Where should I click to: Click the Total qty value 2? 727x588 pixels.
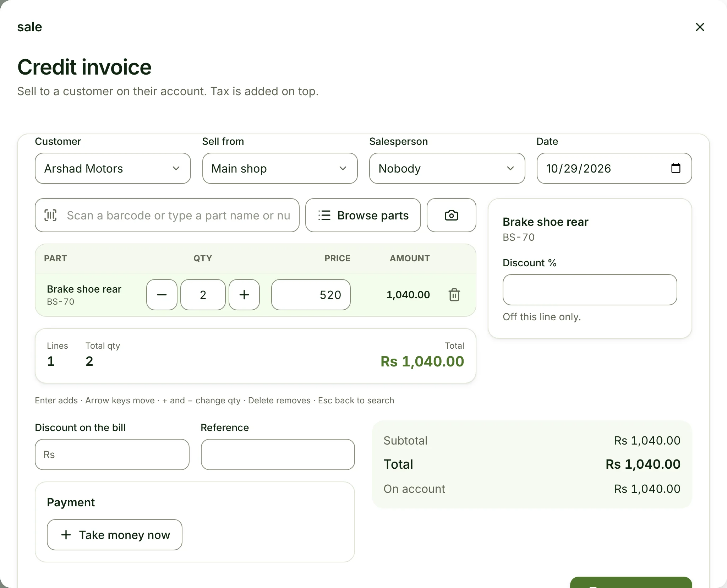(x=89, y=361)
